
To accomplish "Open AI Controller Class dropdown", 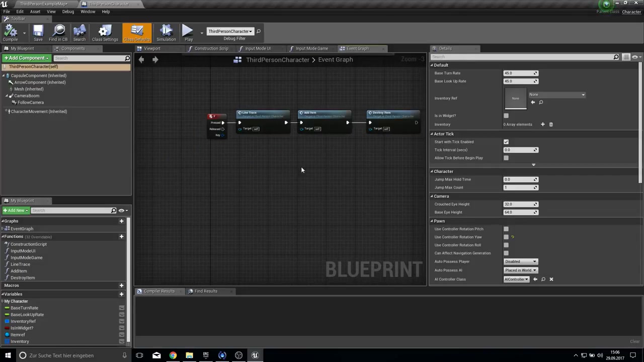I will pyautogui.click(x=516, y=280).
